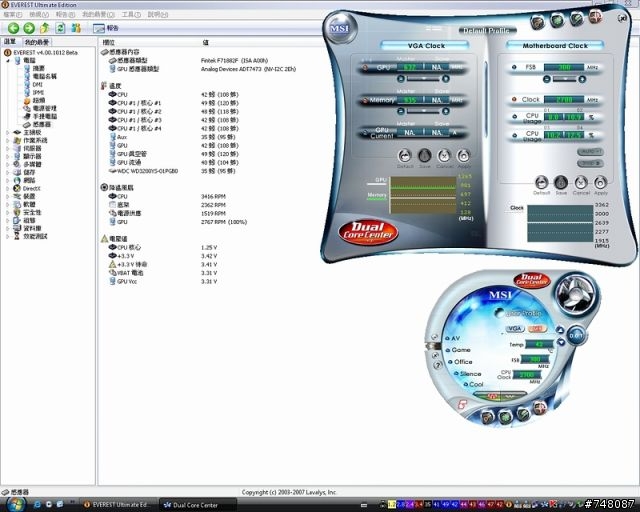The image size is (640, 512).
Task: Click the VGA Save round icon
Action: (x=424, y=156)
